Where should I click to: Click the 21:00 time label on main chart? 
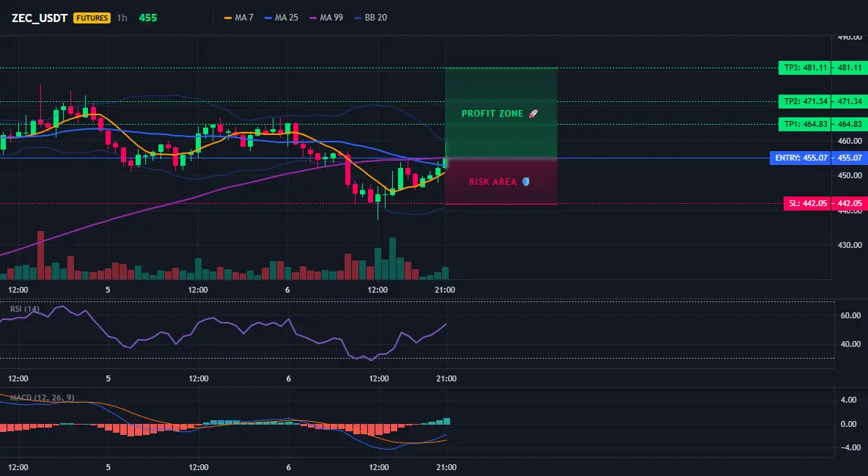click(x=445, y=290)
